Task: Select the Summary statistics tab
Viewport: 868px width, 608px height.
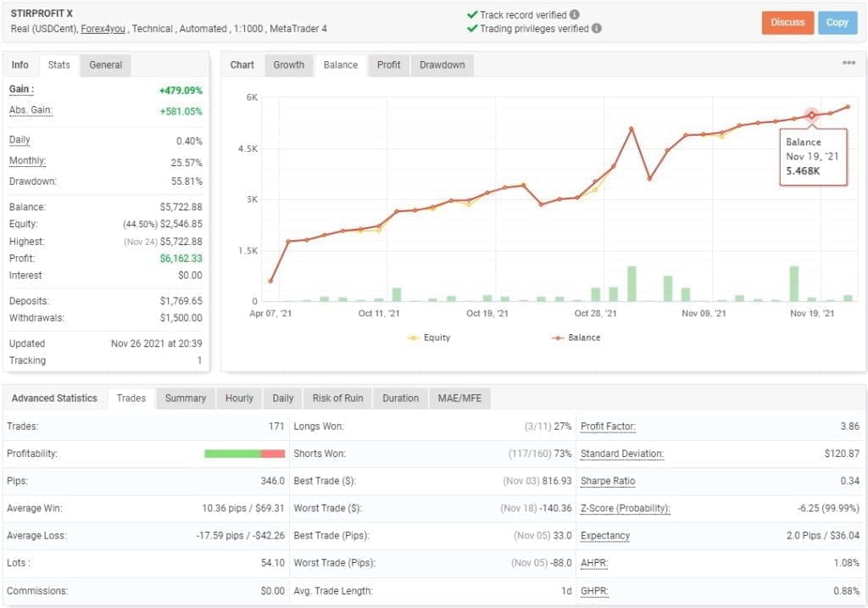Action: [x=185, y=398]
